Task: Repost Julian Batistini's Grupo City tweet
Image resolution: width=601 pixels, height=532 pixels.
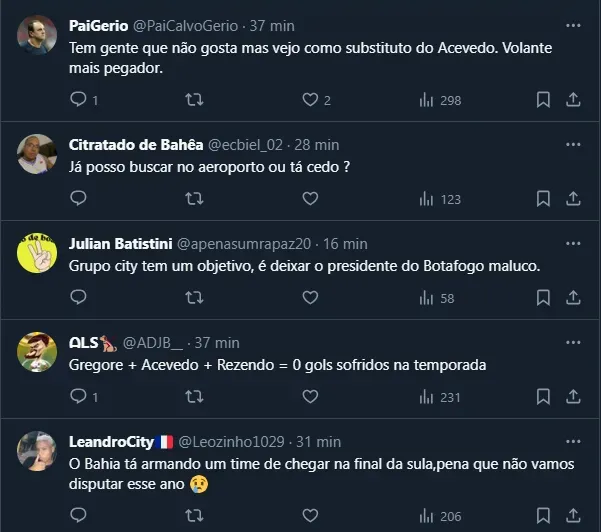Action: tap(195, 298)
